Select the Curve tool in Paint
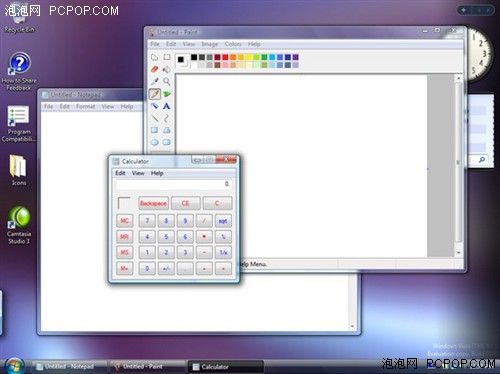Screen dimensions: 500x374 click(167, 118)
